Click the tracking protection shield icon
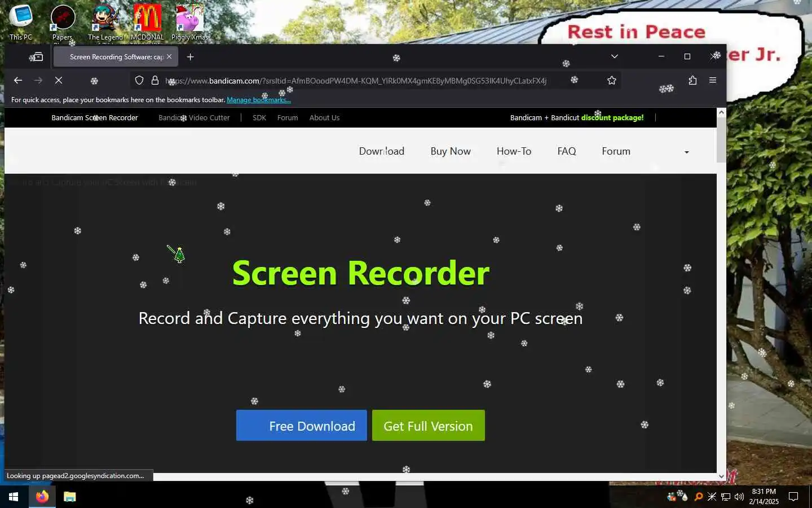 coord(139,80)
